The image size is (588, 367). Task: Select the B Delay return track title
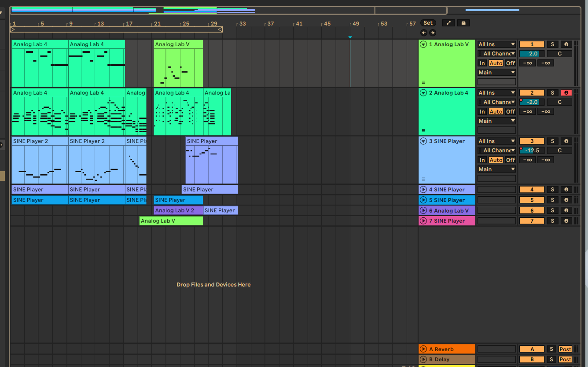point(439,360)
